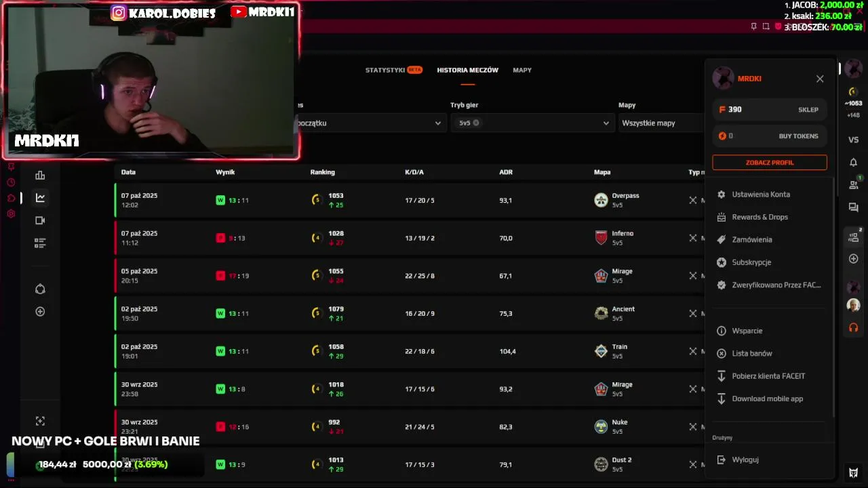Open the chat messages icon in right bar
This screenshot has height=488, width=868.
click(854, 207)
